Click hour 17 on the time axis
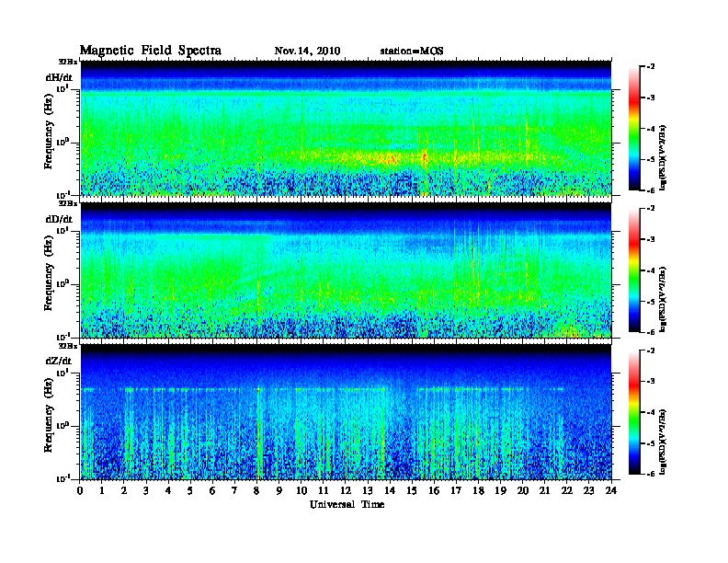Image resolution: width=728 pixels, height=563 pixels. (x=456, y=491)
